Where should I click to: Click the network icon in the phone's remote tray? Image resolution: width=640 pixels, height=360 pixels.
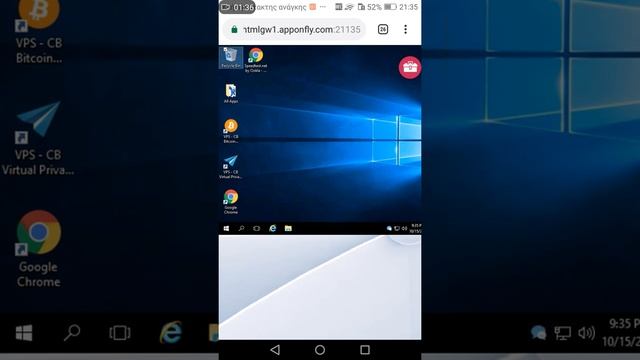(x=397, y=229)
